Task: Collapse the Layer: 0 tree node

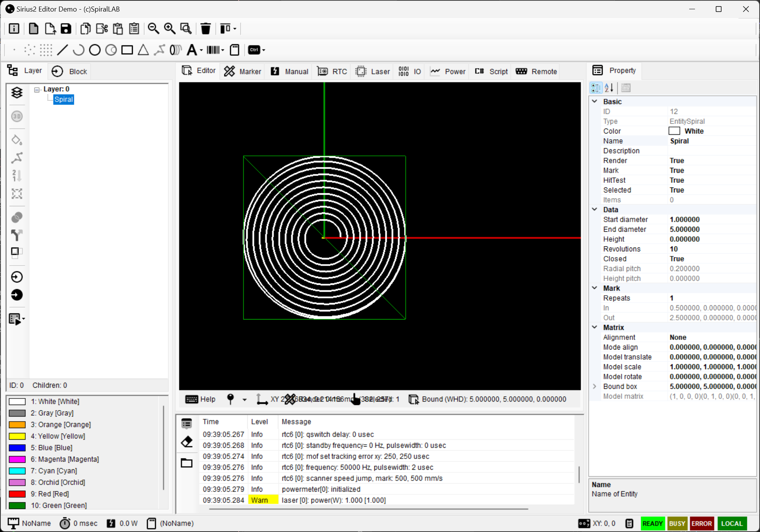Action: point(37,90)
